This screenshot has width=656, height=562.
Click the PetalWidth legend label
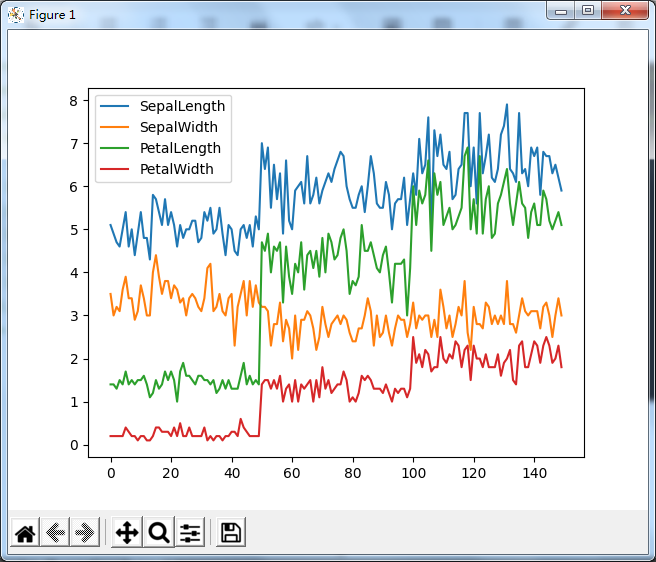(x=177, y=169)
